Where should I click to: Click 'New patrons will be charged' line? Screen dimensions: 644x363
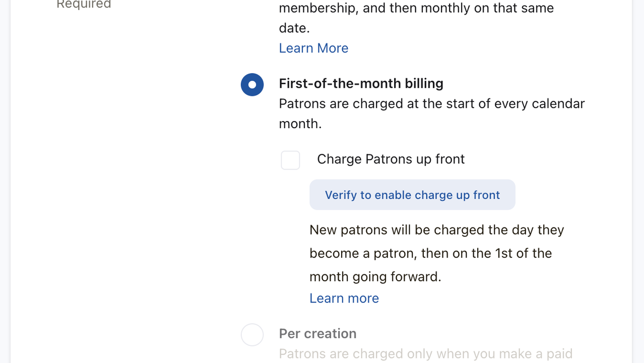pos(436,230)
